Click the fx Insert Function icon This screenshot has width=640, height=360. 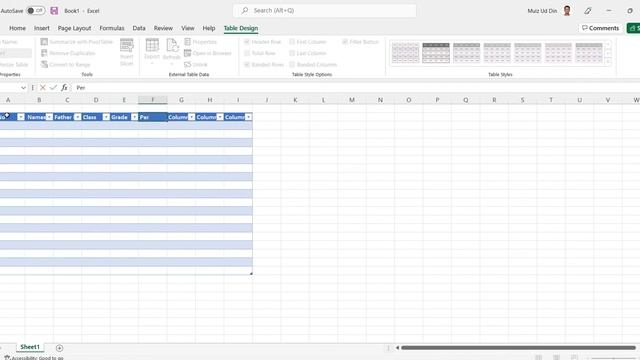(64, 88)
